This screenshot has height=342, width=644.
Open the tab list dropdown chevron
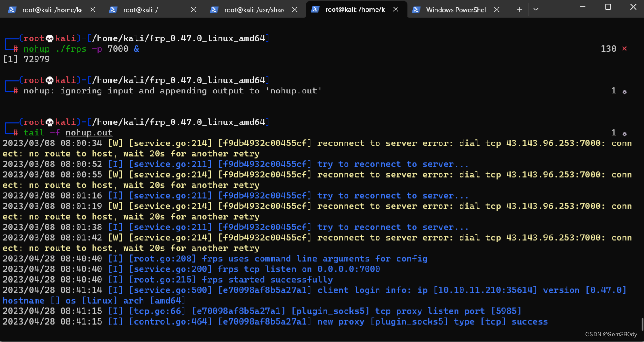coord(536,9)
